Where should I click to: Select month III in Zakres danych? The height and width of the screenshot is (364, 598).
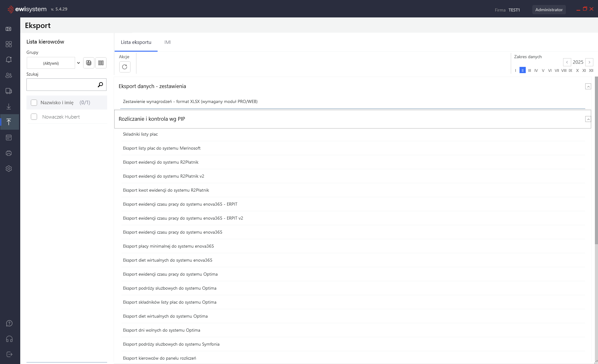pyautogui.click(x=529, y=70)
